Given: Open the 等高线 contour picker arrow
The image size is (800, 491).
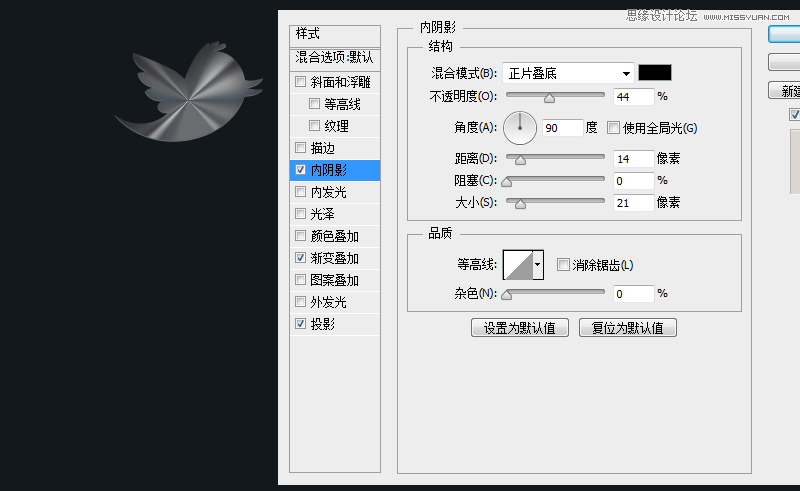Looking at the screenshot, I should pyautogui.click(x=537, y=264).
